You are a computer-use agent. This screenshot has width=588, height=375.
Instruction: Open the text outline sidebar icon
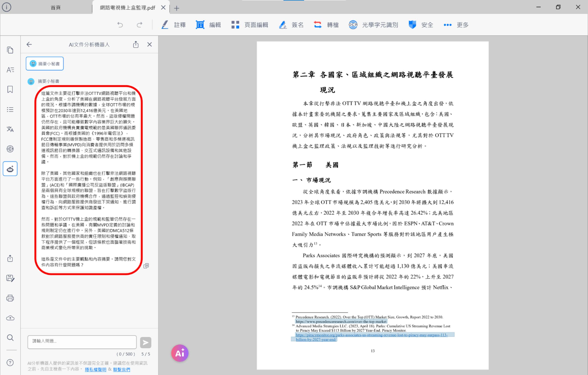10,70
